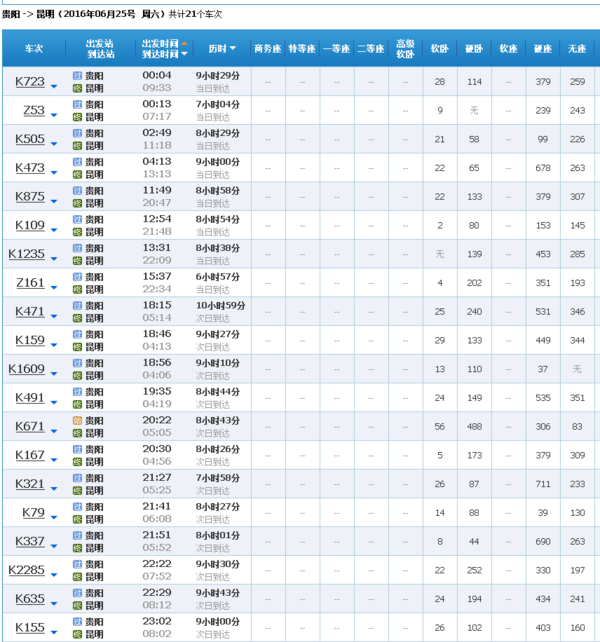
Task: Select the 硬座 cell showing 711 for K321
Action: point(543,484)
